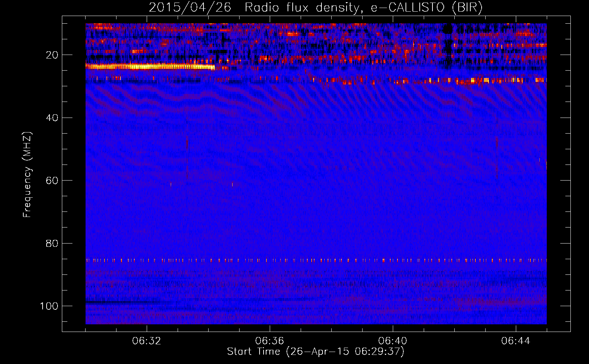Click the "Frequency (MHZ)" axis label

pyautogui.click(x=27, y=174)
